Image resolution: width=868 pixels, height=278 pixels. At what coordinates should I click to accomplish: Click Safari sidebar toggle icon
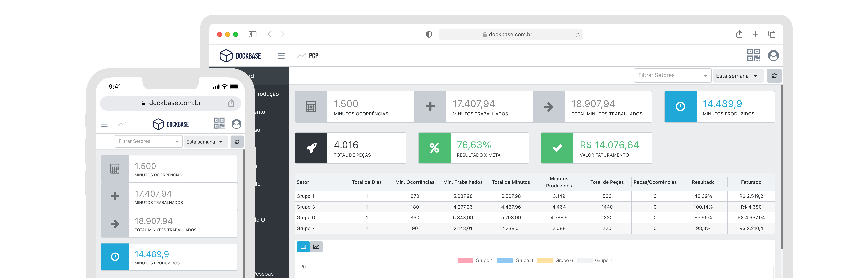click(x=252, y=34)
